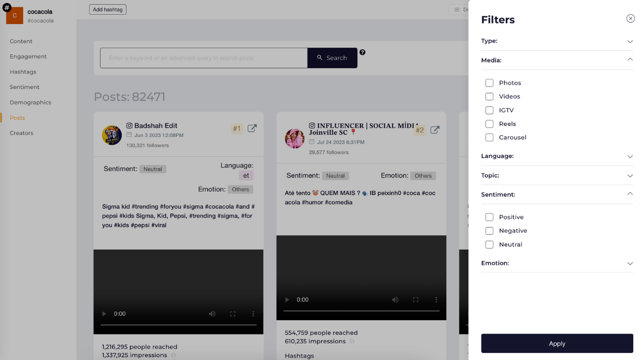The width and height of the screenshot is (644, 360).
Task: Apply the selected filters
Action: click(557, 344)
